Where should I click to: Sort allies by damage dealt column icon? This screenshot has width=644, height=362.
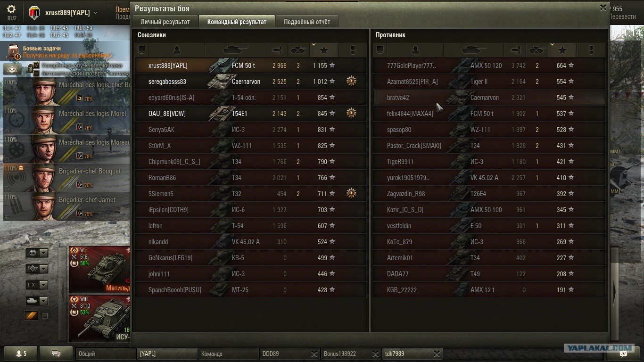[x=277, y=50]
